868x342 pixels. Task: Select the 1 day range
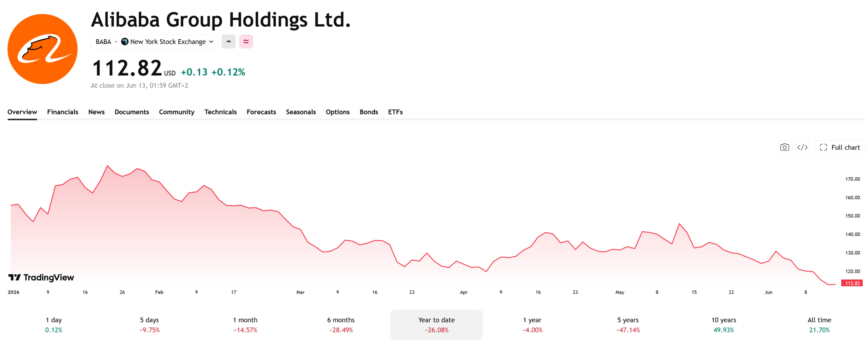(54, 324)
